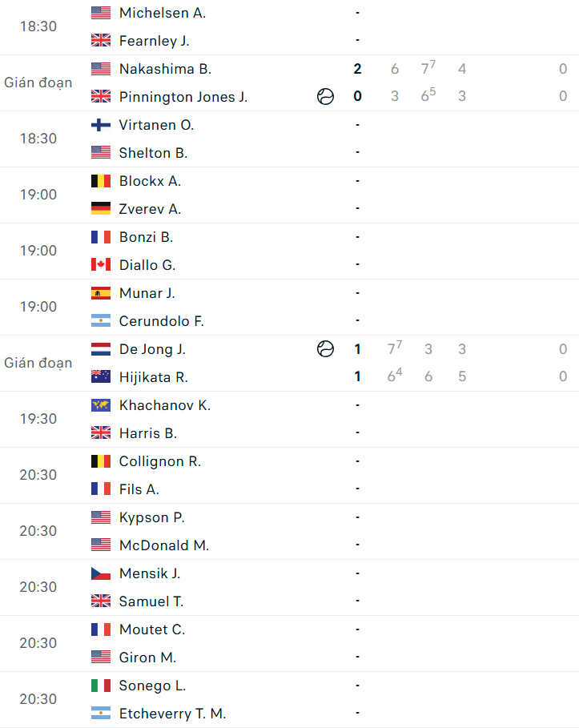Open player Nakashima B.

click(x=165, y=69)
